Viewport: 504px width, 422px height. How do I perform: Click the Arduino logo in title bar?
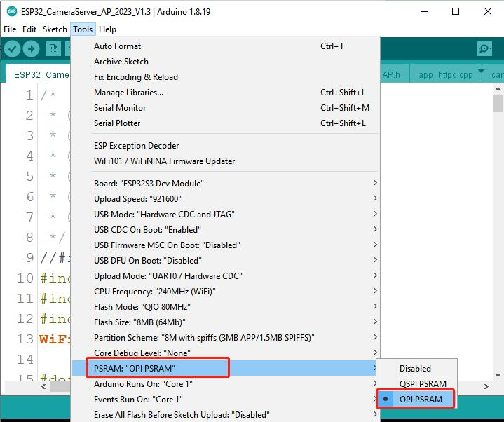12,11
